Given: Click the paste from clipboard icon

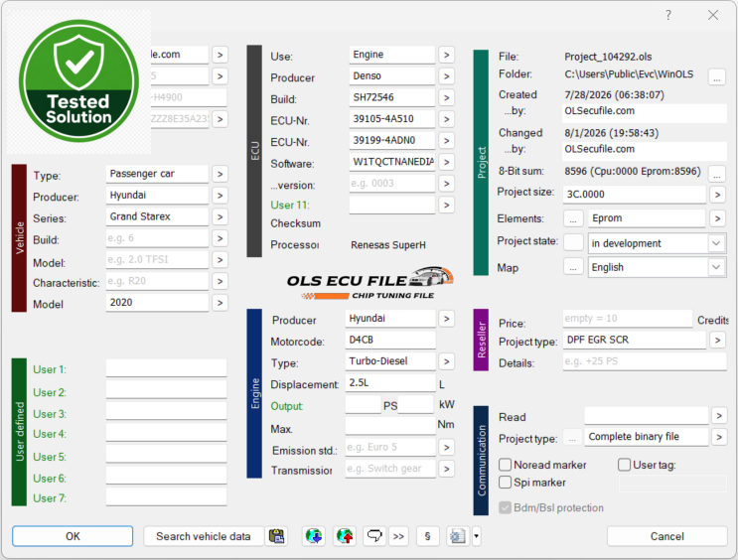Looking at the screenshot, I should coord(277,536).
